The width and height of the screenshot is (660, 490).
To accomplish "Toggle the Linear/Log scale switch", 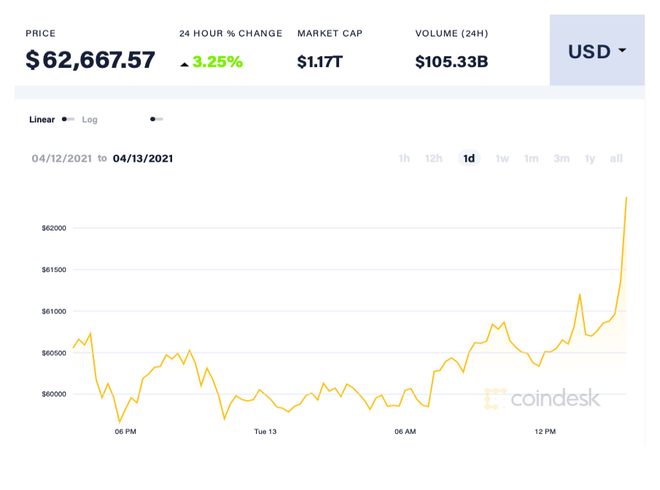I will [x=68, y=119].
